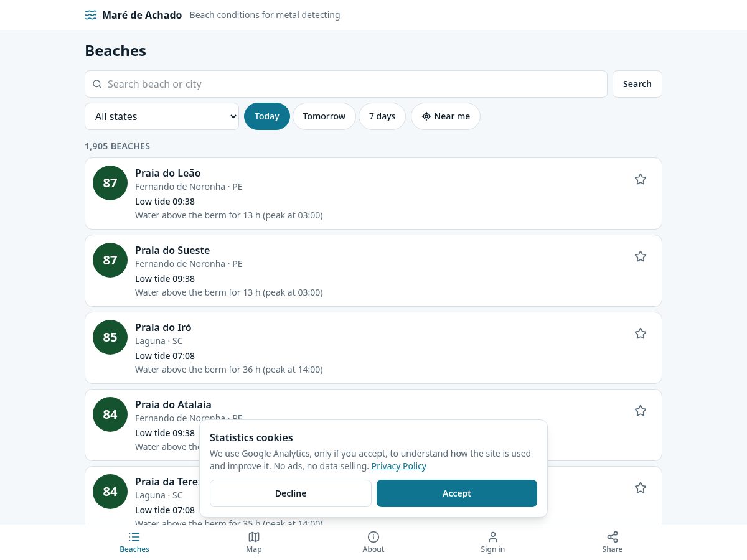
Task: Click the 85 score badge for Praia do Iró
Action: click(110, 337)
